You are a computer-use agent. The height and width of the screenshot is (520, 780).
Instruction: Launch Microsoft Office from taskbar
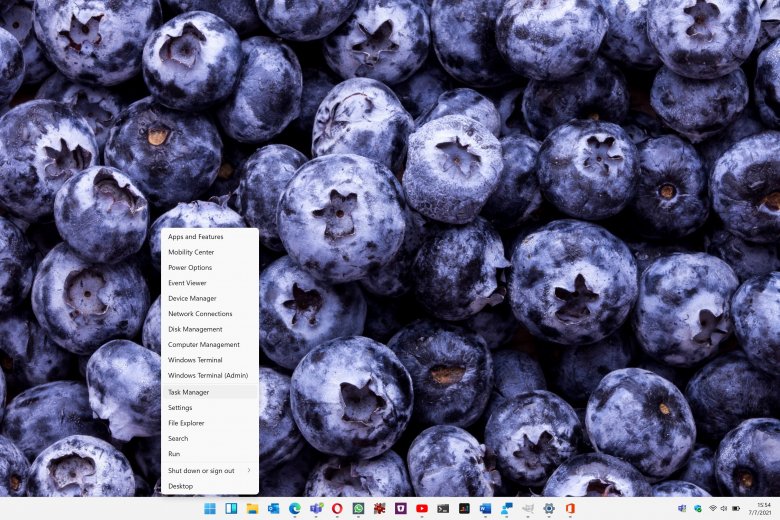tap(570, 509)
